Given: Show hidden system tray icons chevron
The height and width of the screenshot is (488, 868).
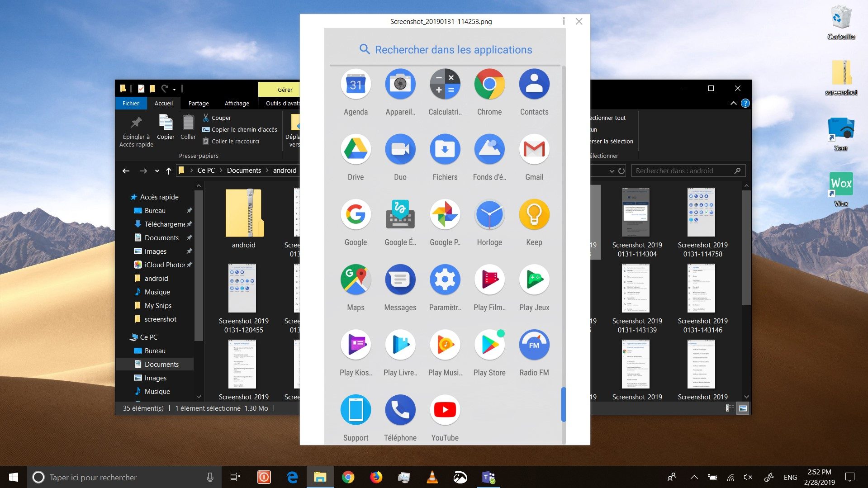Looking at the screenshot, I should click(694, 477).
